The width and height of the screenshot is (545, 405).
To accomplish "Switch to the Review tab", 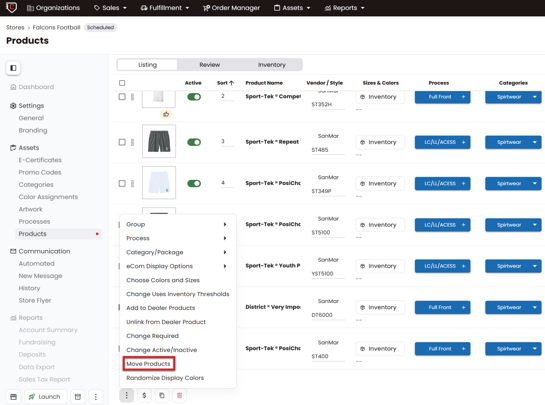I will click(x=210, y=65).
